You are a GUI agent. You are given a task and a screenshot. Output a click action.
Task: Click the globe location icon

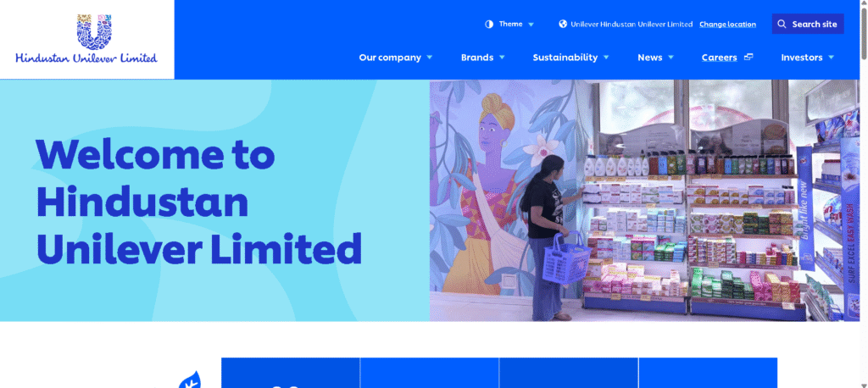click(x=563, y=24)
